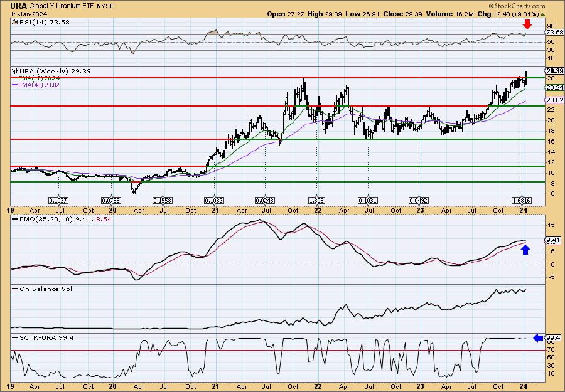565x392 pixels.
Task: Click the SCTR-URA legend line marker
Action: pyautogui.click(x=15, y=337)
